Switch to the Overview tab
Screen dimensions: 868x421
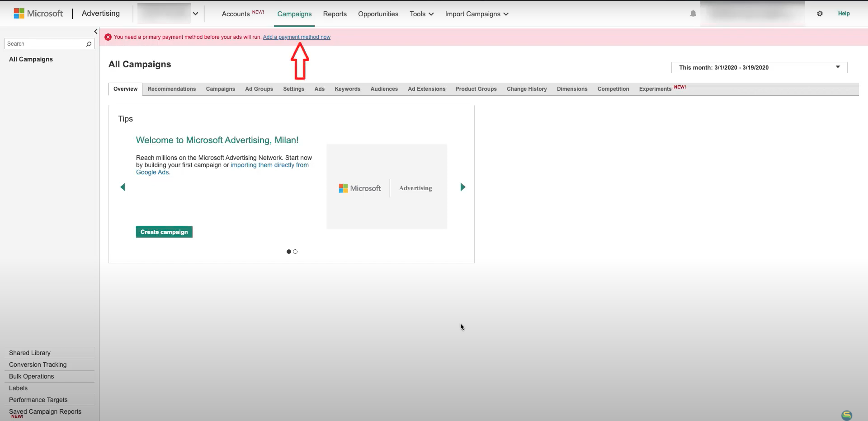[125, 89]
